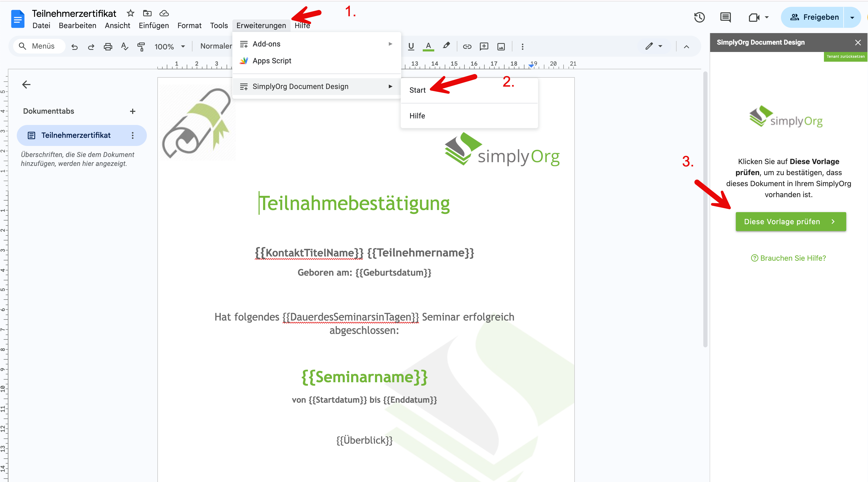This screenshot has height=482, width=868.
Task: Toggle underline formatting
Action: (411, 46)
